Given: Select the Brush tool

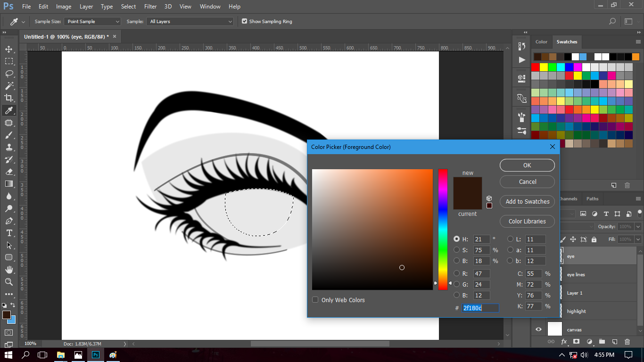Looking at the screenshot, I should [9, 135].
